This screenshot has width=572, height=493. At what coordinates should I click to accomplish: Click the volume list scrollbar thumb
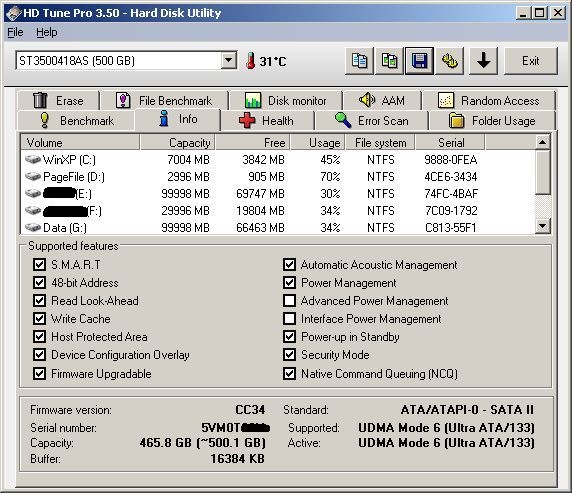click(542, 172)
